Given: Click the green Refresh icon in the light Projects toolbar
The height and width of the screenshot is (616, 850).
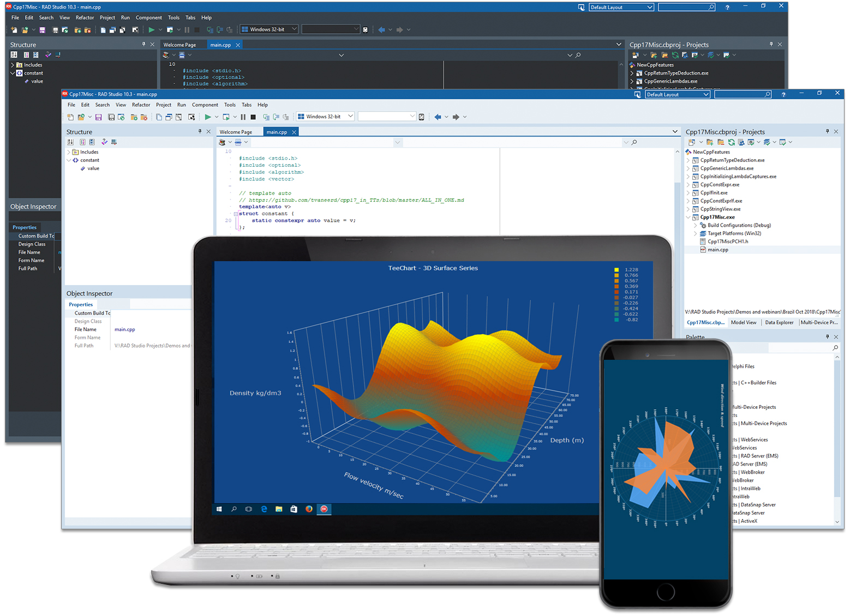Looking at the screenshot, I should click(731, 142).
